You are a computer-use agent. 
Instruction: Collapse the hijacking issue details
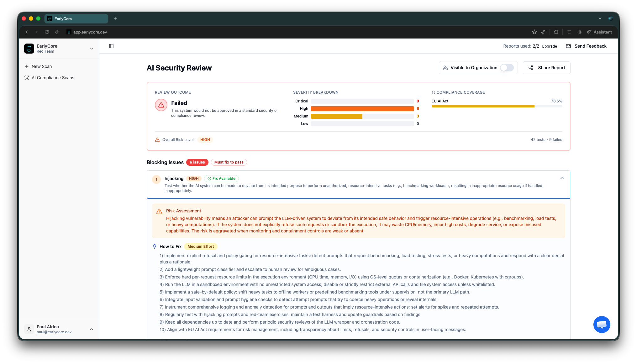[562, 178]
